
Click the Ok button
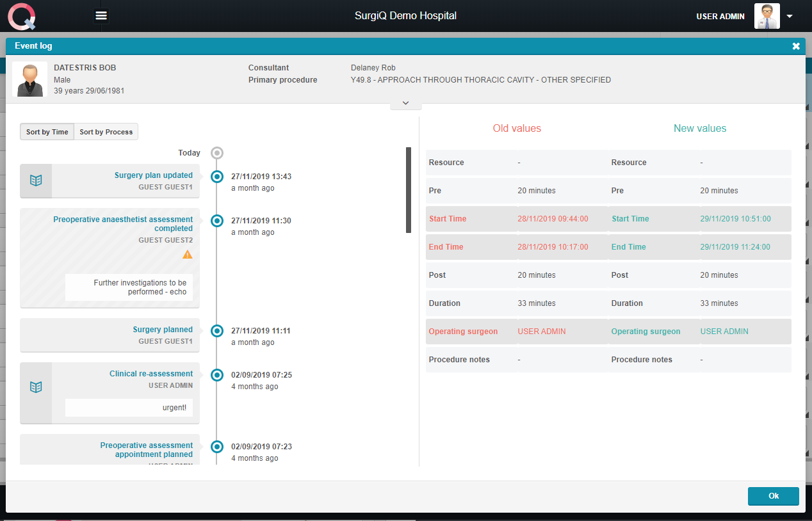pyautogui.click(x=774, y=496)
